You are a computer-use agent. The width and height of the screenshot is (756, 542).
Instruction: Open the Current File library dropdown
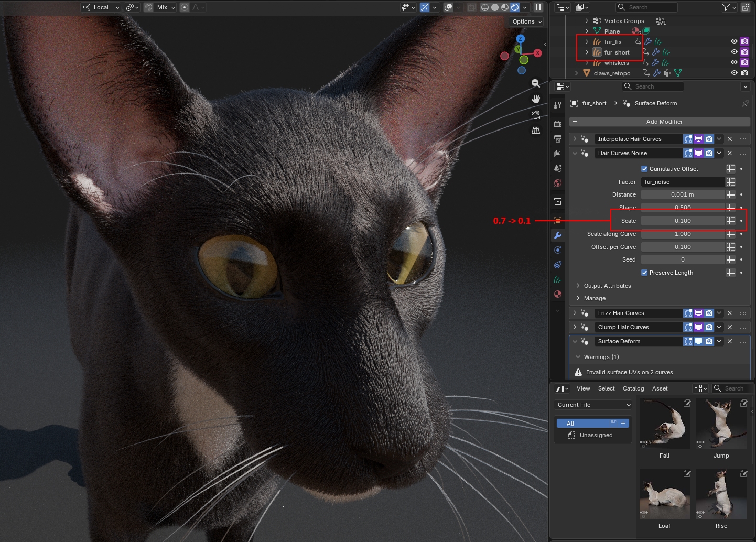coord(593,405)
